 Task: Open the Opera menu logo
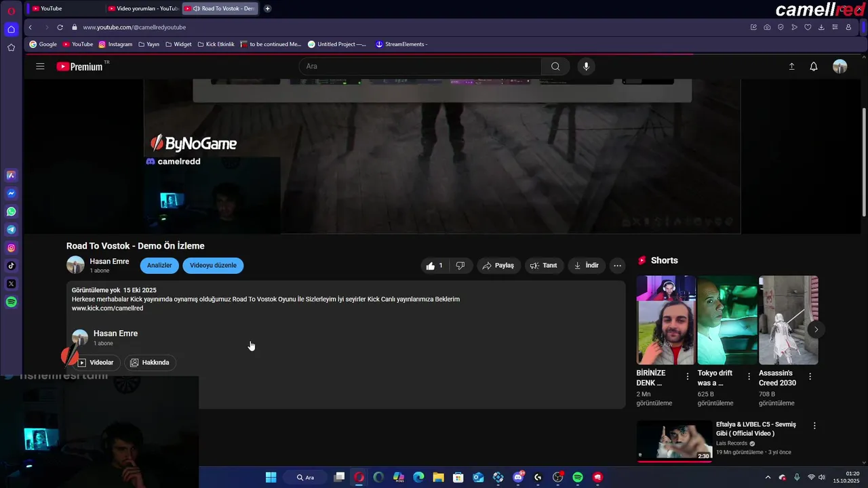11,11
